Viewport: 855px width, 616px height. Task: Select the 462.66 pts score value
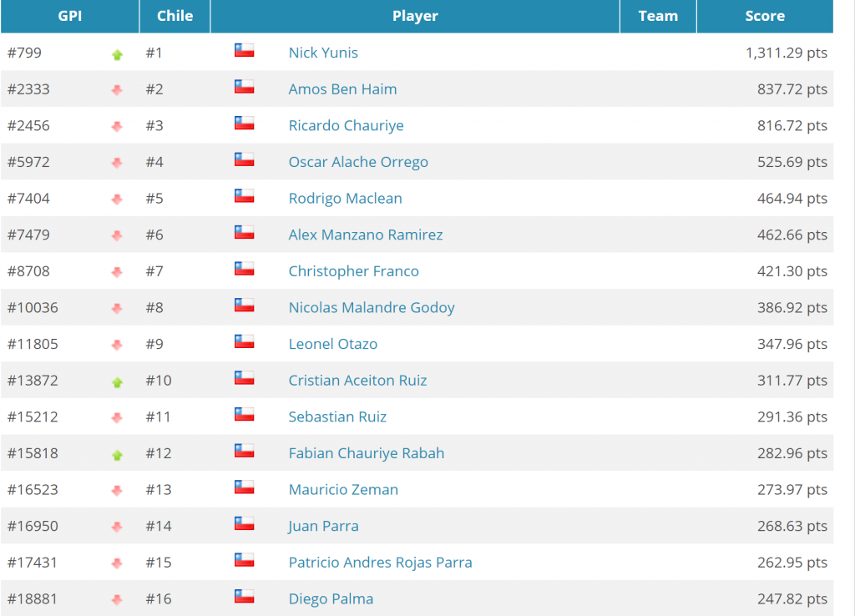pyautogui.click(x=792, y=235)
